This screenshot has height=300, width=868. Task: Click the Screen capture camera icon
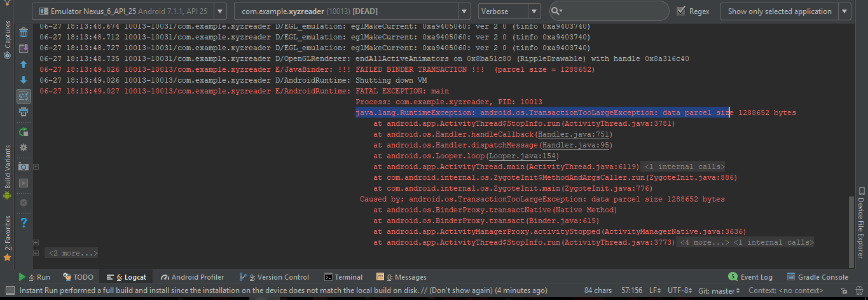(24, 167)
